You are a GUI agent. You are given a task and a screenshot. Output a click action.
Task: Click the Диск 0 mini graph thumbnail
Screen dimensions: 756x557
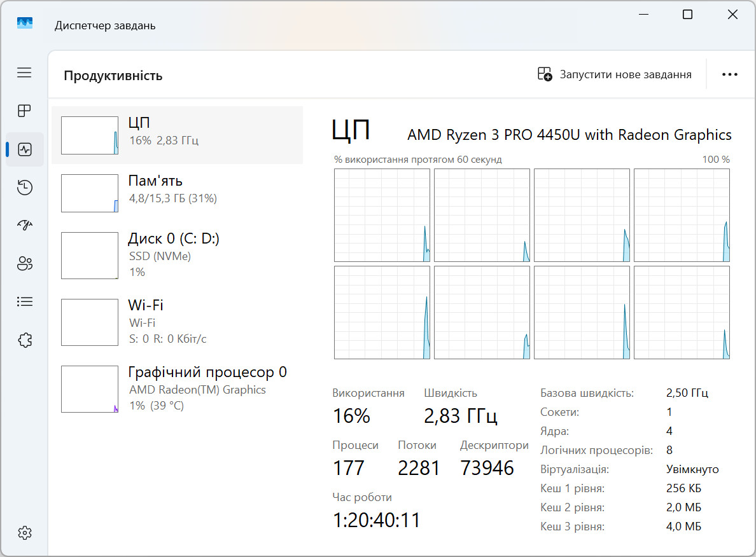click(x=90, y=256)
